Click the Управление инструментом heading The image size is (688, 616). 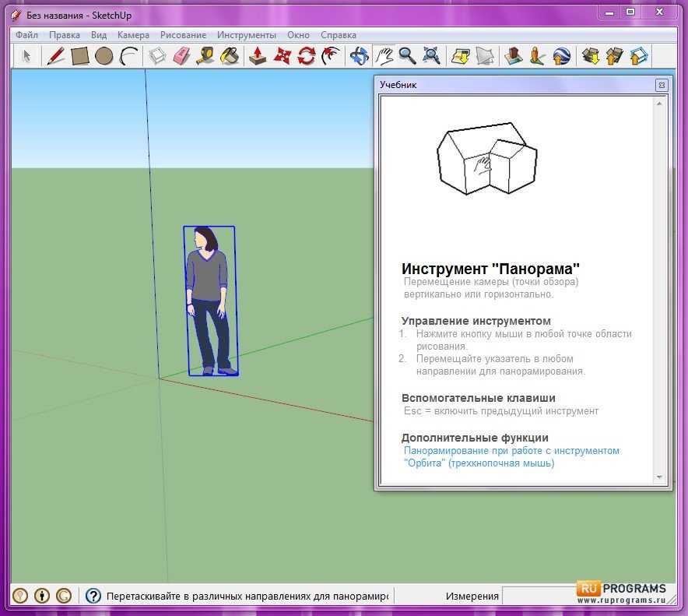(x=476, y=321)
